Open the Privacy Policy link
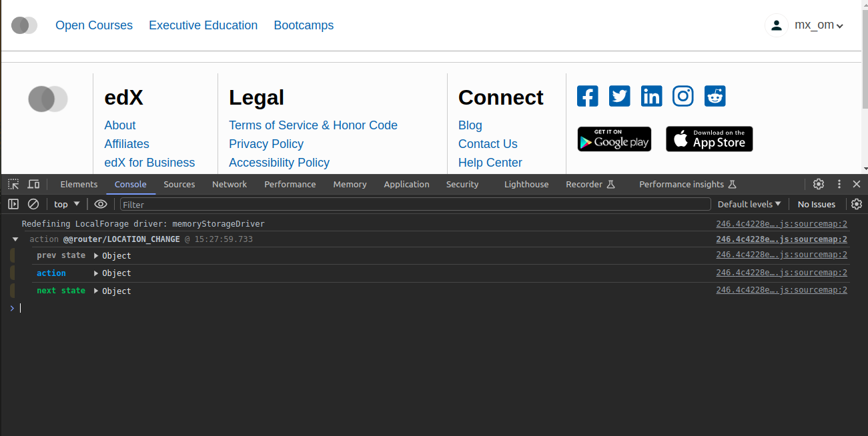 pyautogui.click(x=266, y=144)
